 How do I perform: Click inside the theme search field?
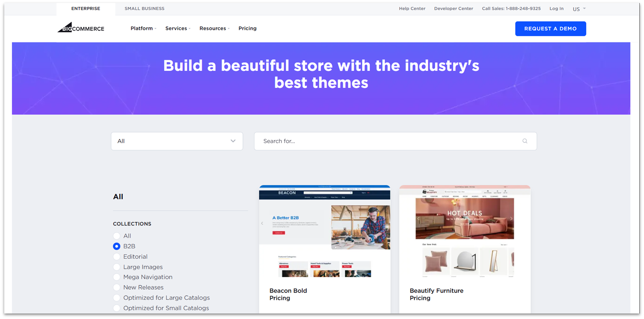384,141
